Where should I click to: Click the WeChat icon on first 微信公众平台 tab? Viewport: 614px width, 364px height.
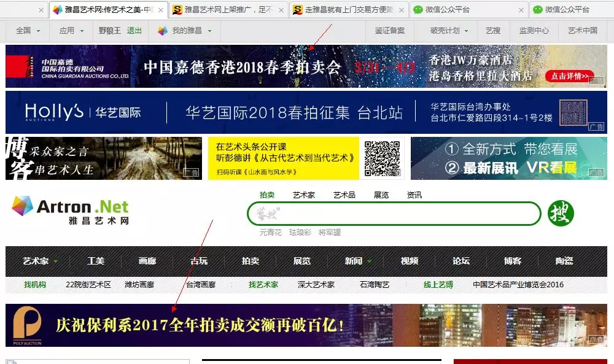pyautogui.click(x=418, y=10)
